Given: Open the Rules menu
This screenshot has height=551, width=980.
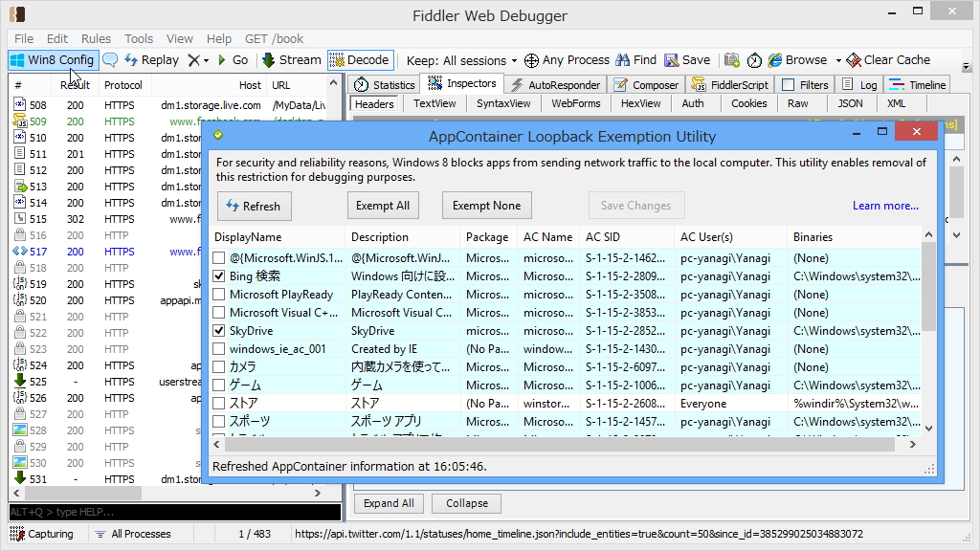Looking at the screenshot, I should point(95,38).
